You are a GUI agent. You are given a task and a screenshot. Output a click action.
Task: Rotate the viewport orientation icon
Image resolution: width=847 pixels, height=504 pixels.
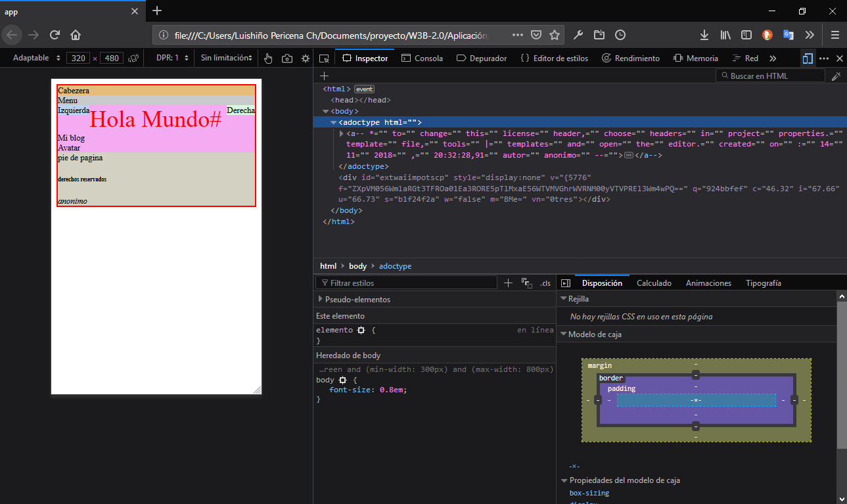click(x=133, y=58)
